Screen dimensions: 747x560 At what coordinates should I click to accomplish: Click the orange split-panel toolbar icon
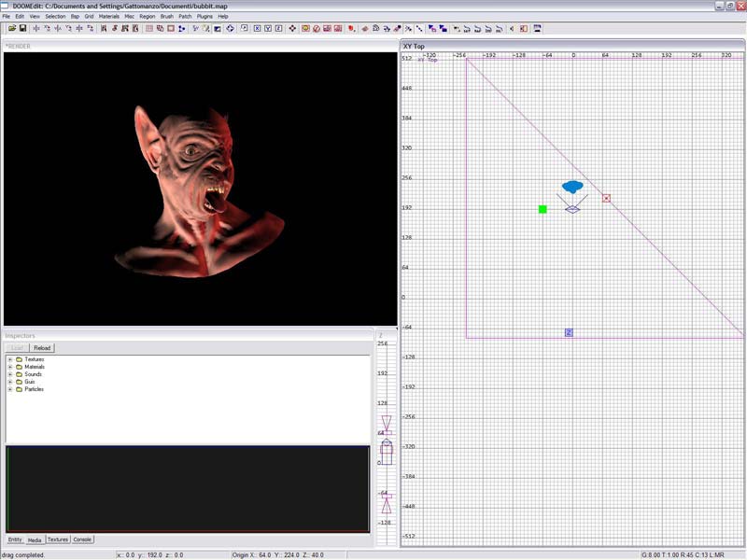(524, 29)
